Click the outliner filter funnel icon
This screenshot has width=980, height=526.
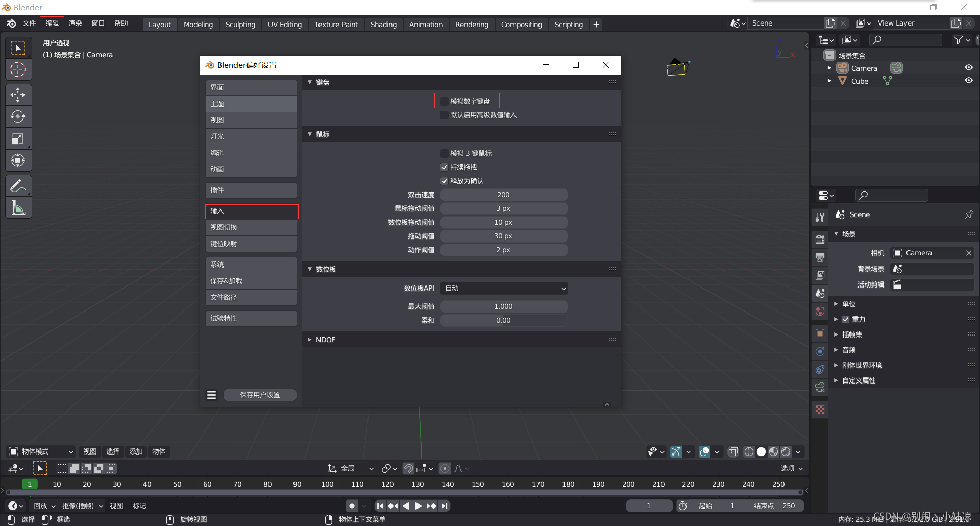pos(958,40)
